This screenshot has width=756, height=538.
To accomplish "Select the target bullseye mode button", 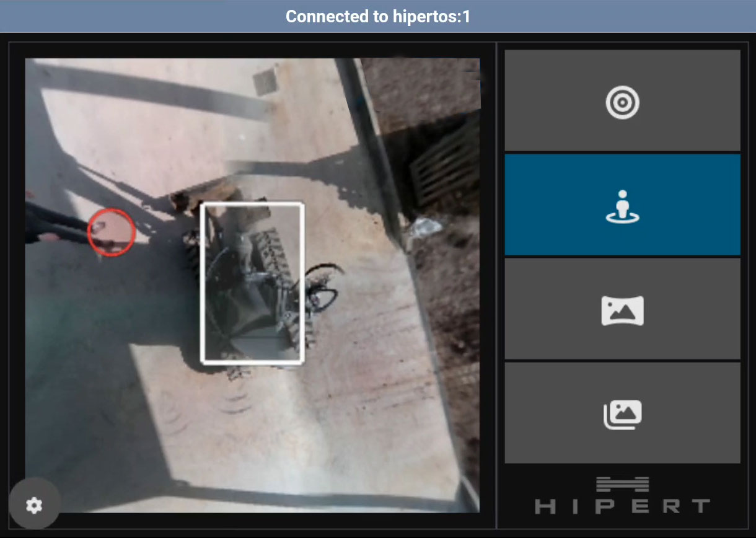I will click(622, 101).
